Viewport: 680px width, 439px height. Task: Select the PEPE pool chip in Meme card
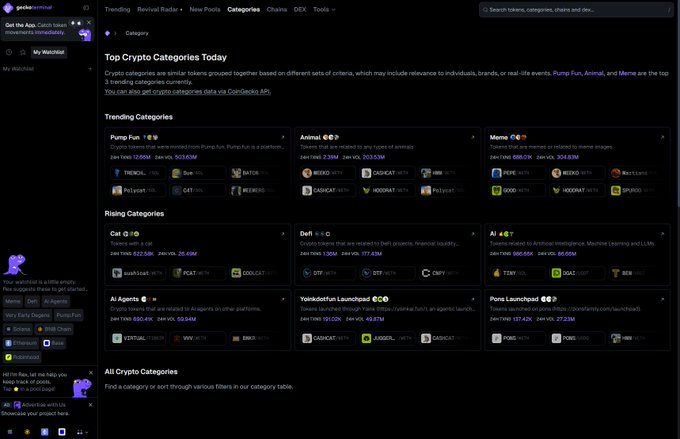click(x=517, y=173)
